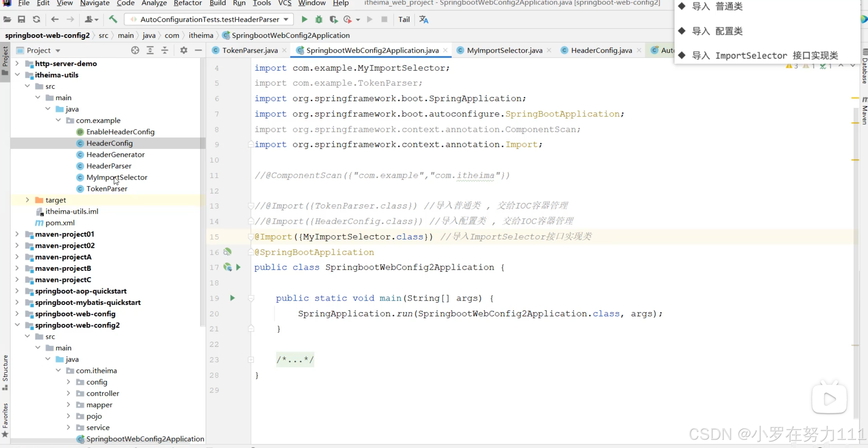Select MyImportSelector in project tree
This screenshot has width=868, height=448.
pyautogui.click(x=117, y=177)
